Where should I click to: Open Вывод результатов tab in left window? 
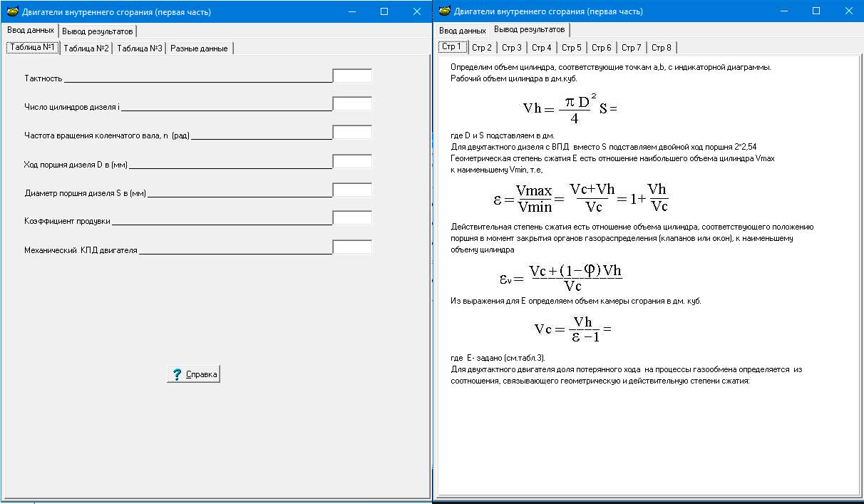click(x=97, y=31)
